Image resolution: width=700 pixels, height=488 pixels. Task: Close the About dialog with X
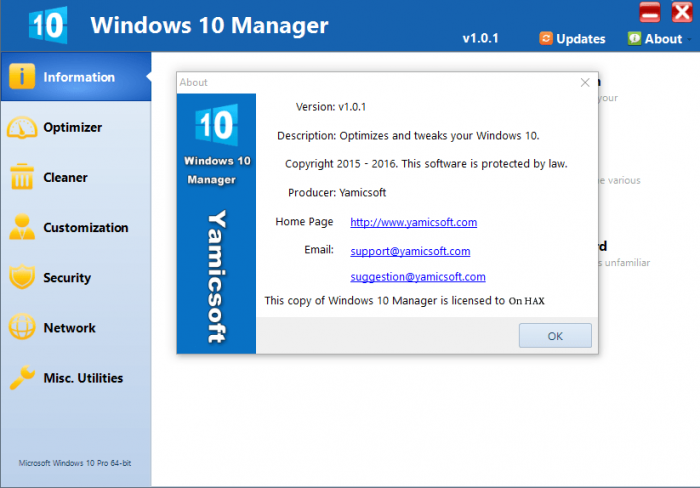tap(585, 83)
